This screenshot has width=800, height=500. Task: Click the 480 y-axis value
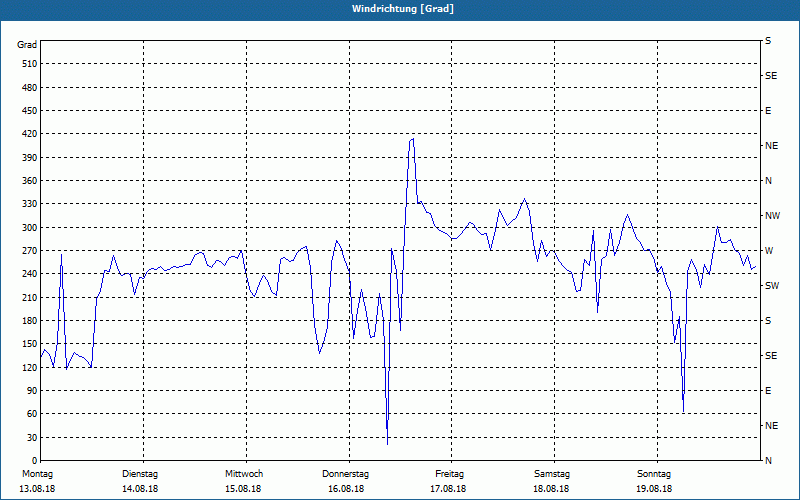pyautogui.click(x=30, y=88)
